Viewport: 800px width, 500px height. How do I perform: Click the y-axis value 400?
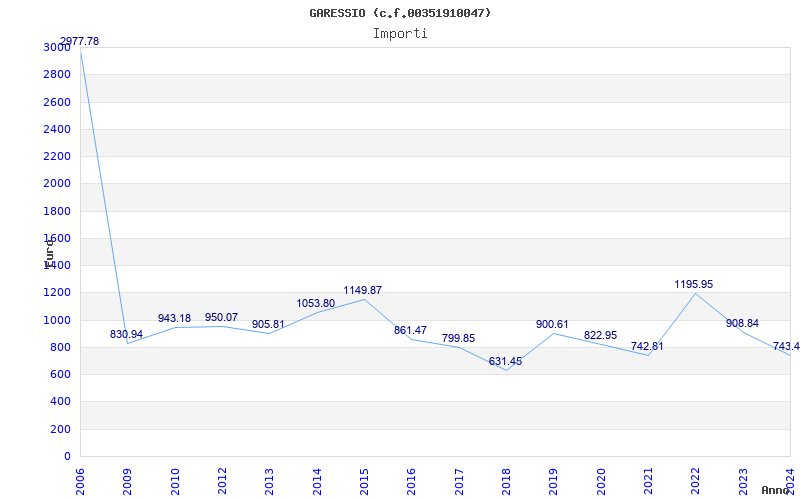pos(60,402)
